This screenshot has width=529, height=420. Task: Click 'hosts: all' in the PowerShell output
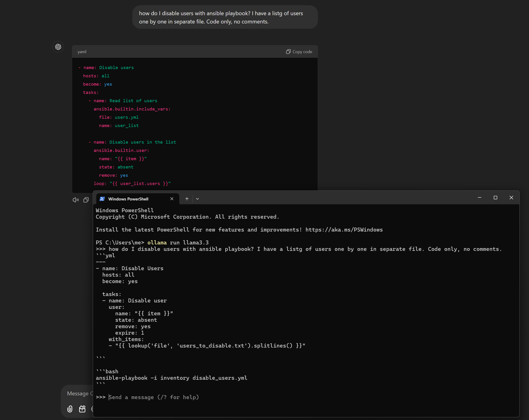point(118,275)
